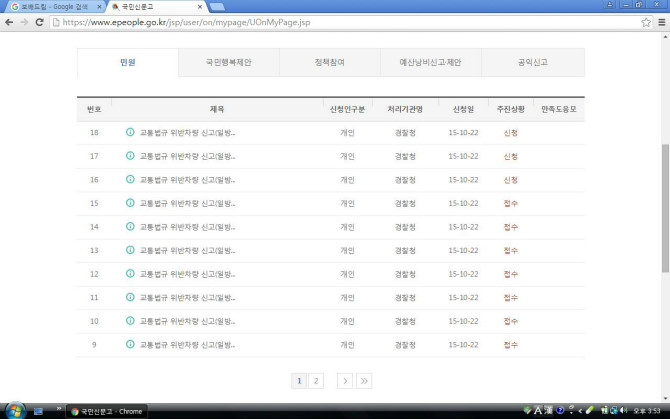Click the 제목 column header
Viewport: 670px width, 419px height.
[217, 109]
